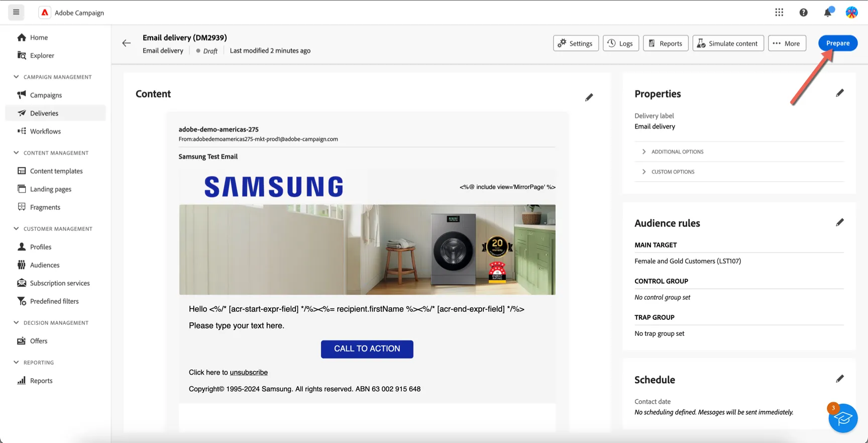Edit Content with pencil icon

tap(589, 97)
